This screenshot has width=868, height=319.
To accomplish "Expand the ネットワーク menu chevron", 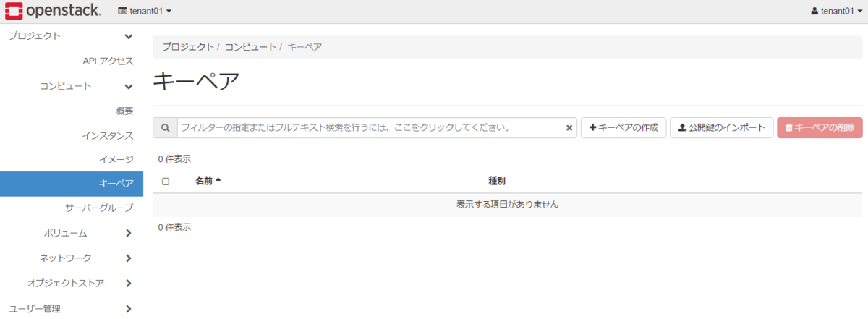I will (129, 258).
